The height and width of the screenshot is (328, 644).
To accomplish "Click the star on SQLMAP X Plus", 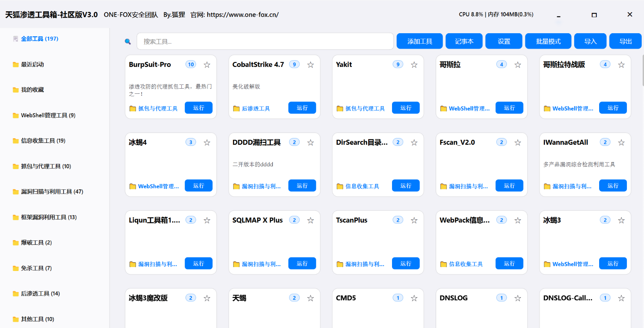I will [310, 220].
